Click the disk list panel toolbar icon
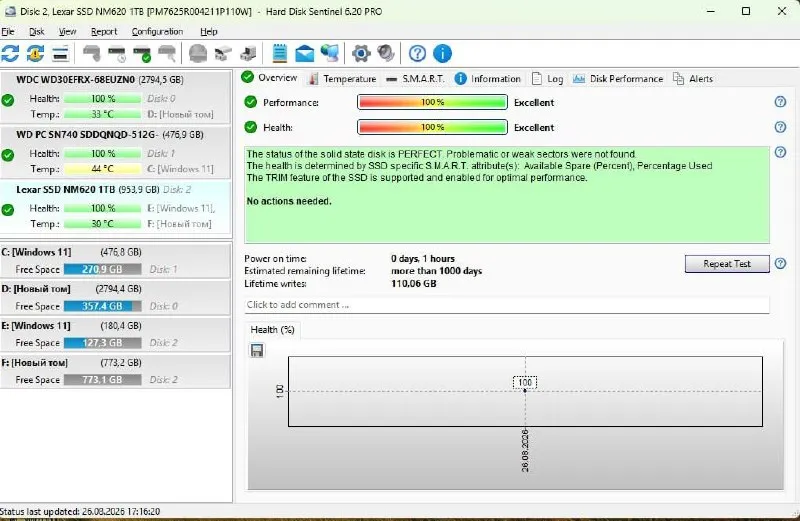 pos(60,54)
